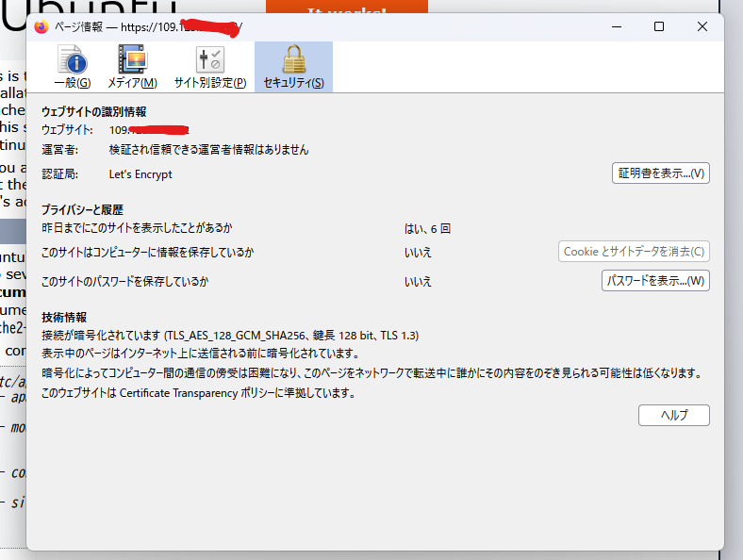Screen dimensions: 743x560
Task: Click 証明書を表示...(V) view certificate button
Action: pos(661,173)
